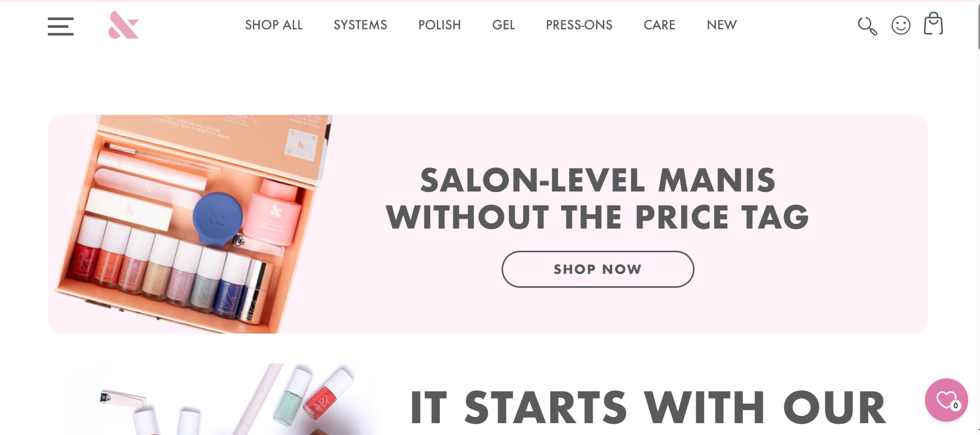Click the wishlist count badge showing 0

[x=955, y=406]
